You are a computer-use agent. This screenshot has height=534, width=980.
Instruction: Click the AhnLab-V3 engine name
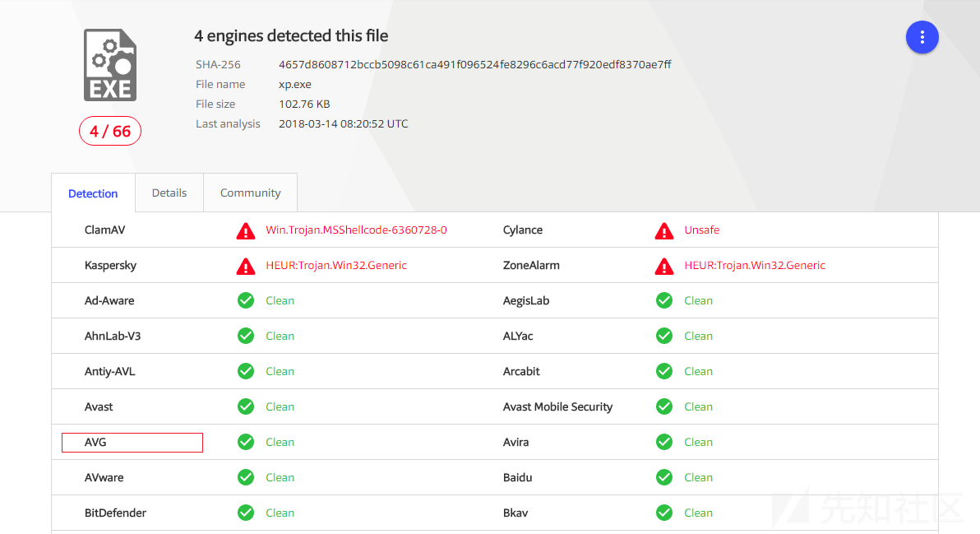[x=113, y=336]
